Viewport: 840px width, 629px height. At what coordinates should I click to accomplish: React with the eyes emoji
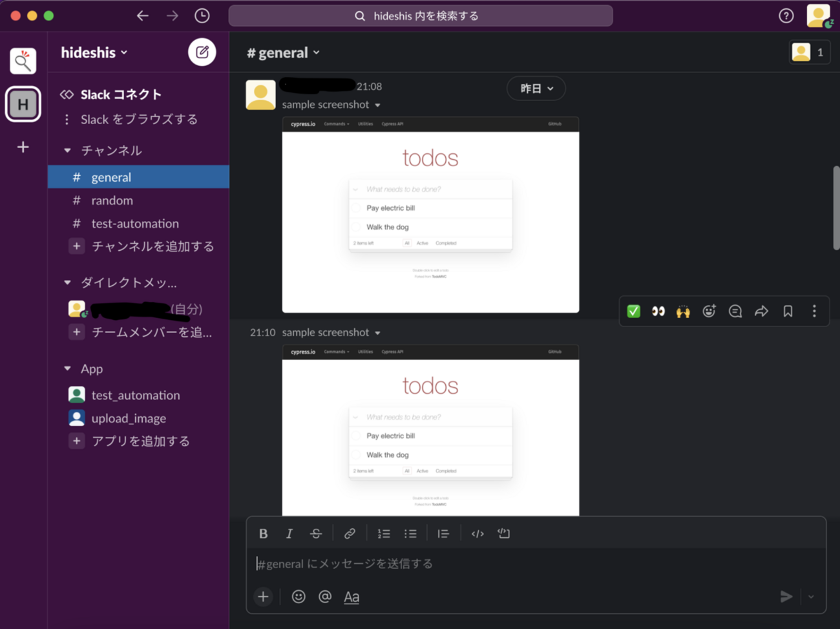tap(658, 312)
